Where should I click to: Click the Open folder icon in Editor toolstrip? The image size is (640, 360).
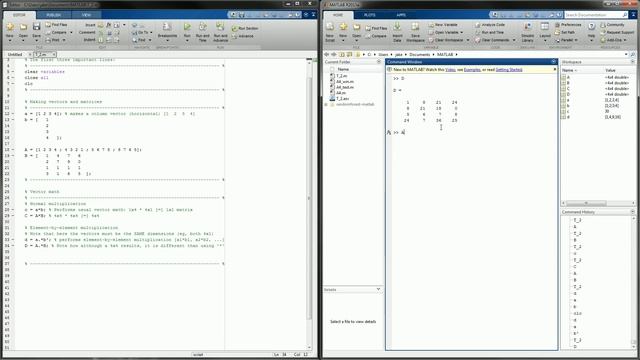(23, 27)
